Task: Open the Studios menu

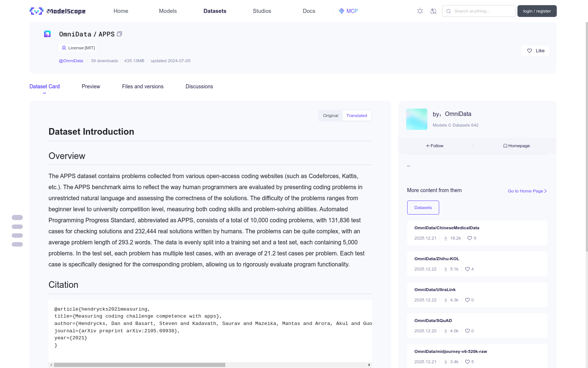Action: click(262, 11)
